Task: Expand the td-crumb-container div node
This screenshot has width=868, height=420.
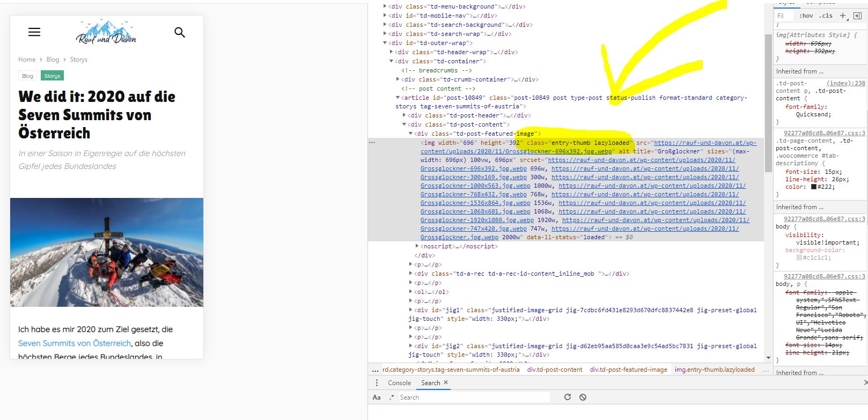Action: pyautogui.click(x=398, y=79)
